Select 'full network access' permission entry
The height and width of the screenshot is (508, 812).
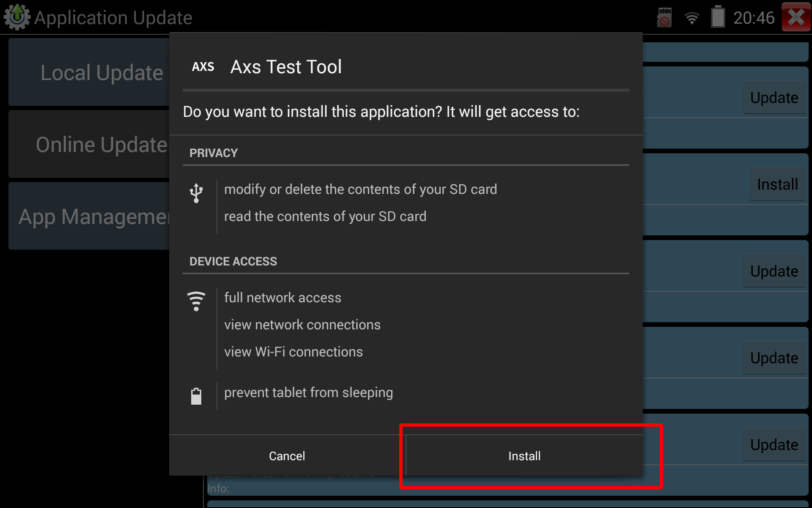pos(283,298)
